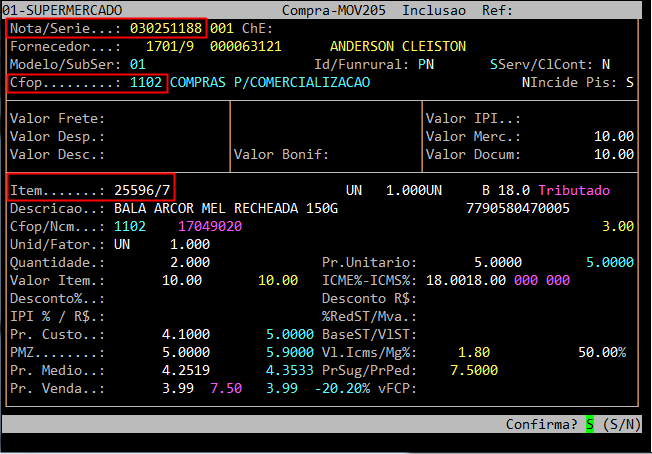Viewport: 652px width, 454px height.
Task: Click the Quantidade value 2.000
Action: point(189,262)
